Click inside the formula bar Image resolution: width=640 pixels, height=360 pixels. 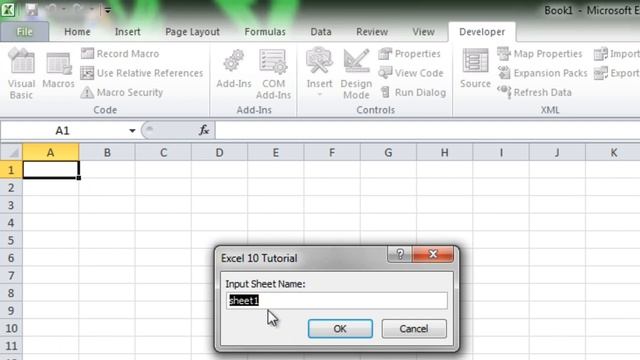tap(427, 131)
